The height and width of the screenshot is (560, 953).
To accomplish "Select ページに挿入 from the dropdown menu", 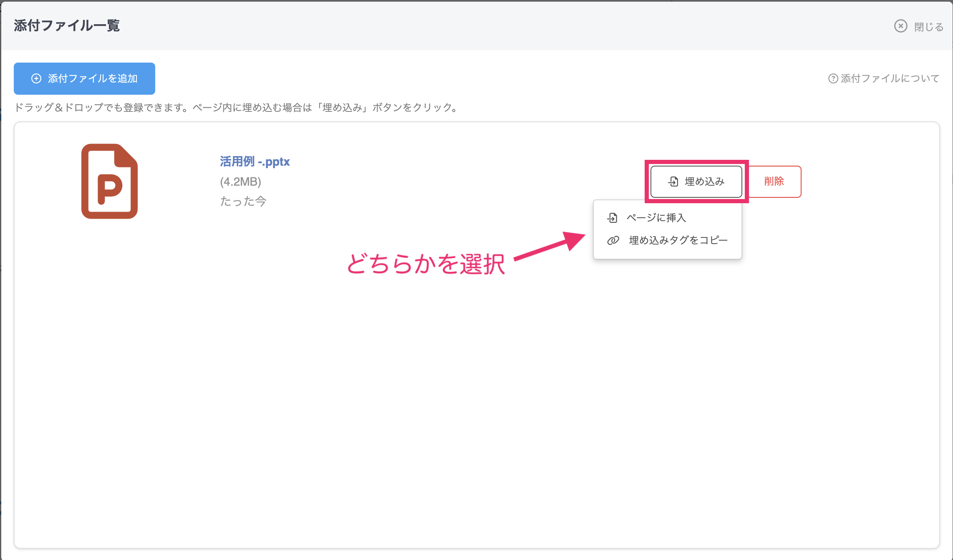I will [x=656, y=218].
